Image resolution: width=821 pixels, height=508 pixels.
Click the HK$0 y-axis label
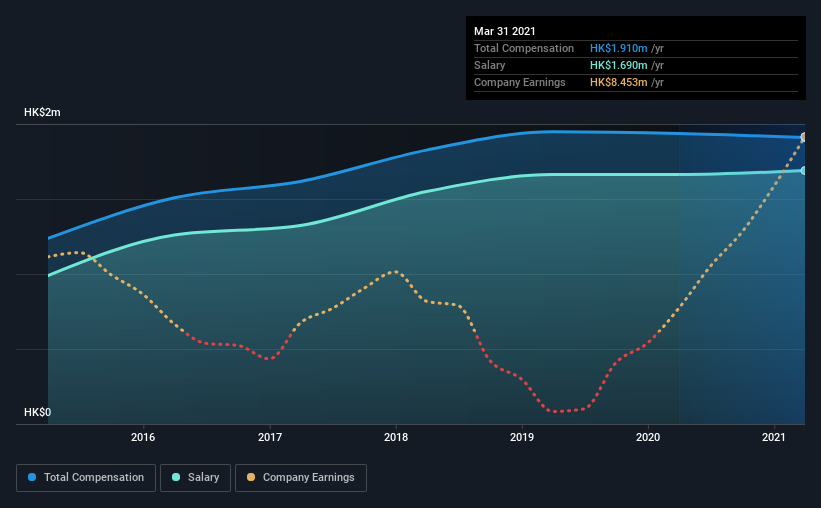[38, 413]
